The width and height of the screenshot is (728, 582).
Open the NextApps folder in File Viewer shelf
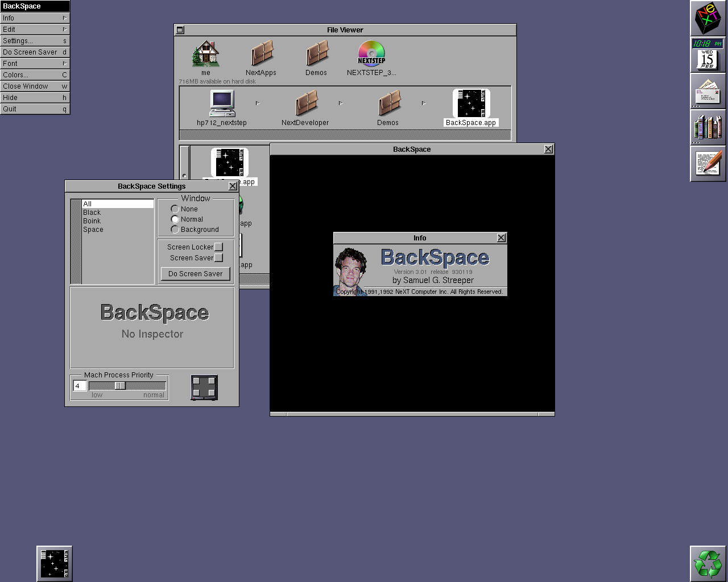262,54
